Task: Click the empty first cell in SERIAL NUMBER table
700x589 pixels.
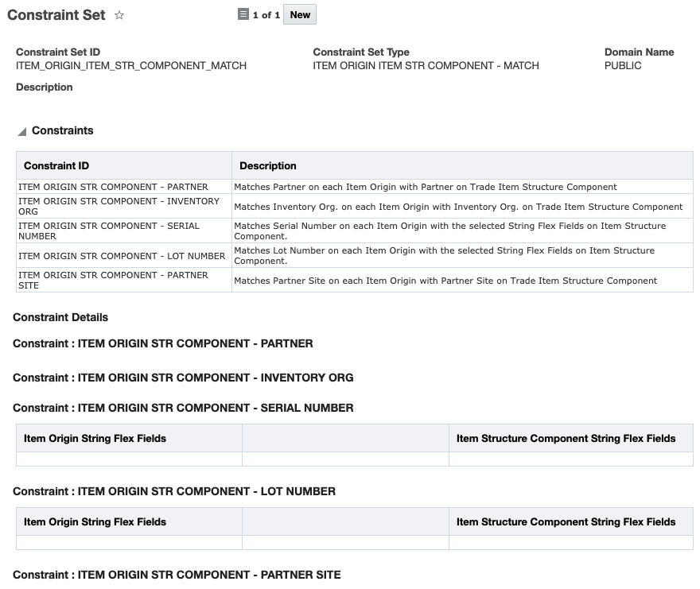Action: [x=129, y=459]
